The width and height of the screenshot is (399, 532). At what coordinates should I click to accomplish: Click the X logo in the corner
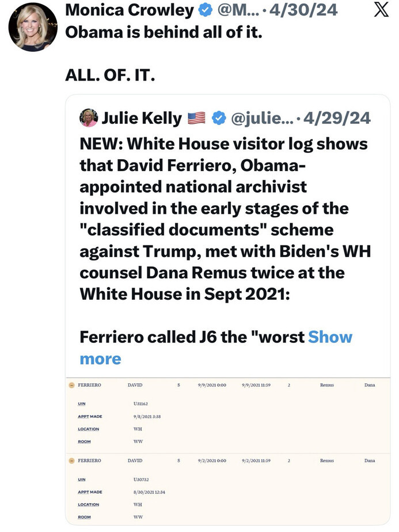tap(381, 10)
